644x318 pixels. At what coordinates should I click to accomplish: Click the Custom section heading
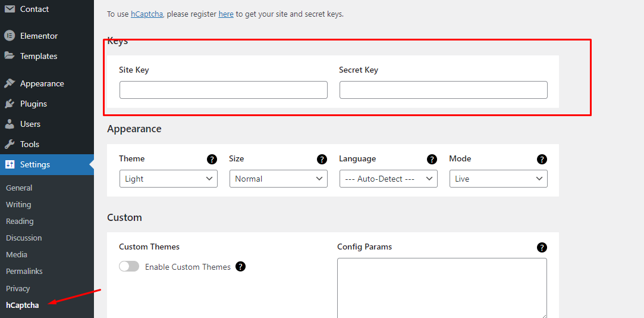click(x=124, y=217)
